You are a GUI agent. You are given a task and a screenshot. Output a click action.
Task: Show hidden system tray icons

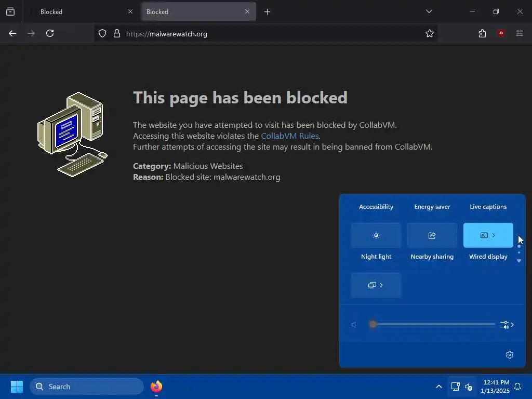(438, 387)
